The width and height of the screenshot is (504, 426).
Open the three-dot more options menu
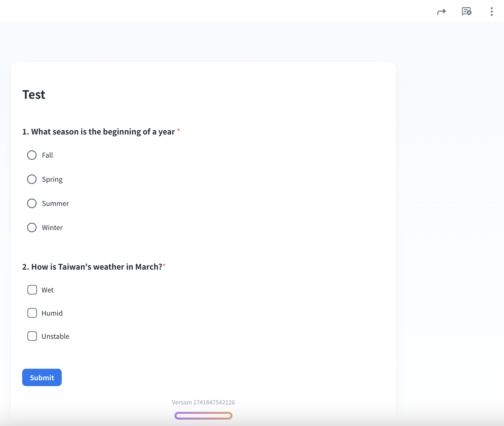click(491, 12)
